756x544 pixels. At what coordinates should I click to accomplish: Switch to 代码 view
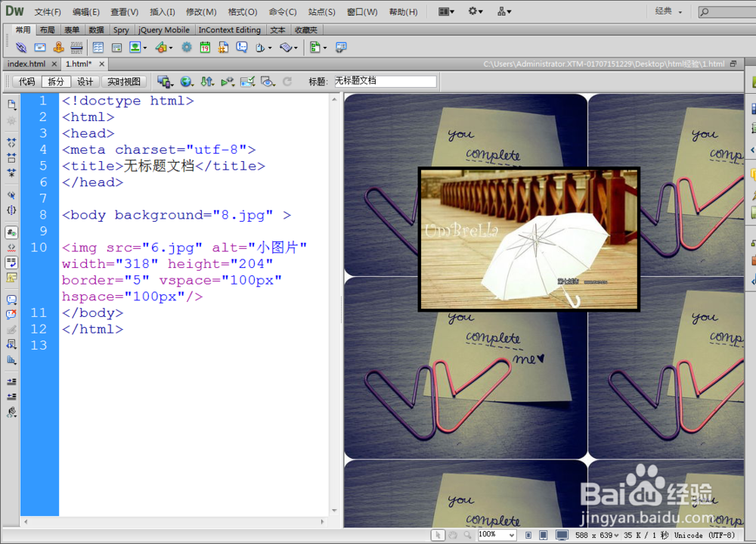tap(27, 82)
